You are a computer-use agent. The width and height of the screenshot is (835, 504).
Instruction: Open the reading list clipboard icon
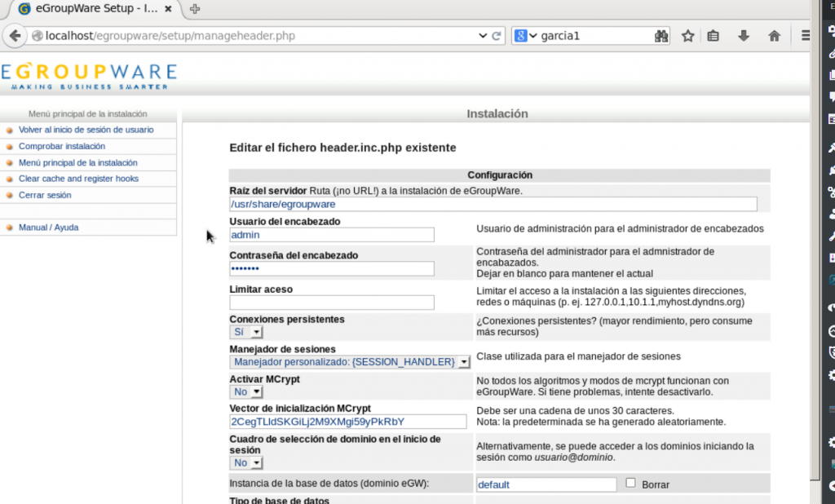(714, 35)
